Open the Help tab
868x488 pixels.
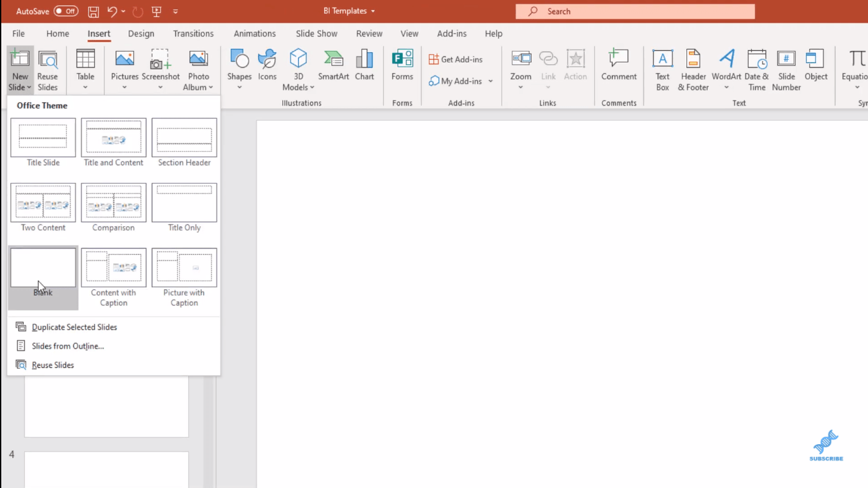[494, 34]
